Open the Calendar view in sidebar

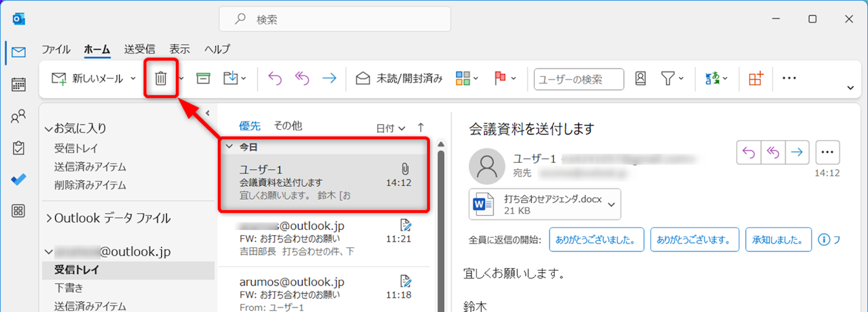[x=18, y=84]
